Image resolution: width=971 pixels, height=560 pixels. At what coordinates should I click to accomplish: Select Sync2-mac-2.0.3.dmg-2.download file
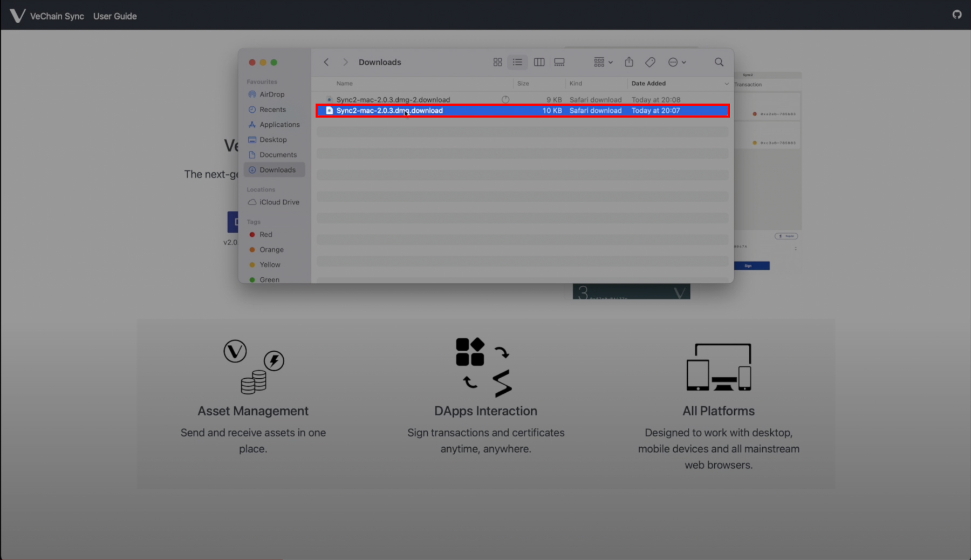(393, 100)
